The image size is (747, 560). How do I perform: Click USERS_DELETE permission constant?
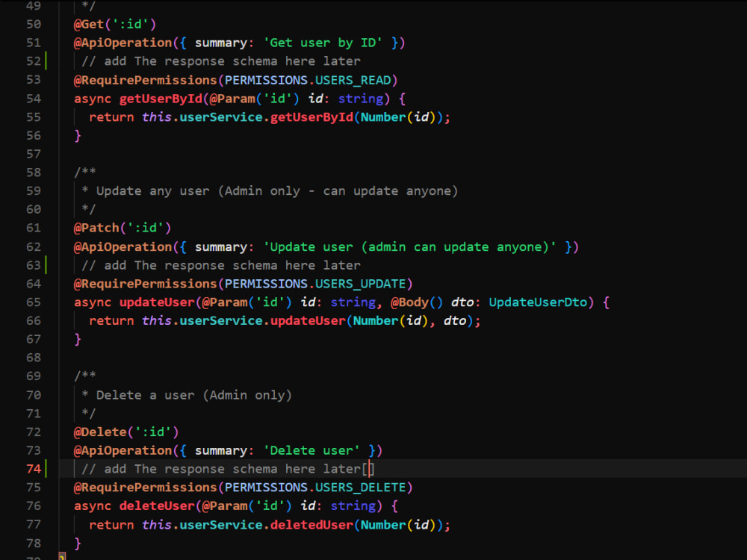(x=360, y=488)
